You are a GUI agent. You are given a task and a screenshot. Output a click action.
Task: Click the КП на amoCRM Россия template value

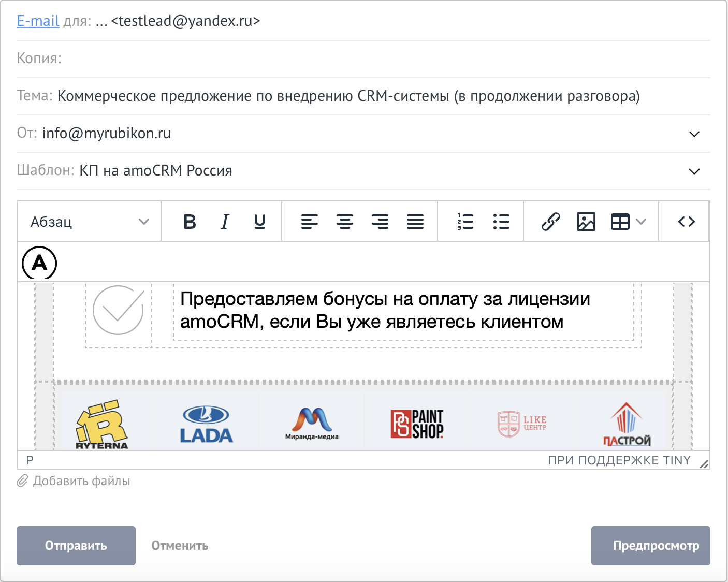pyautogui.click(x=156, y=170)
